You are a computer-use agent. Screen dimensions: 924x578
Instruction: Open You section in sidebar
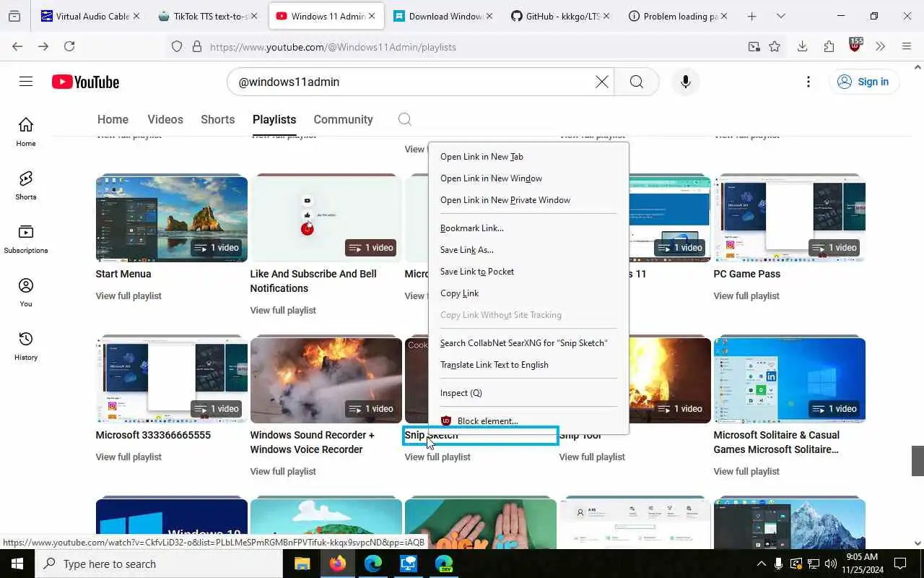(26, 293)
